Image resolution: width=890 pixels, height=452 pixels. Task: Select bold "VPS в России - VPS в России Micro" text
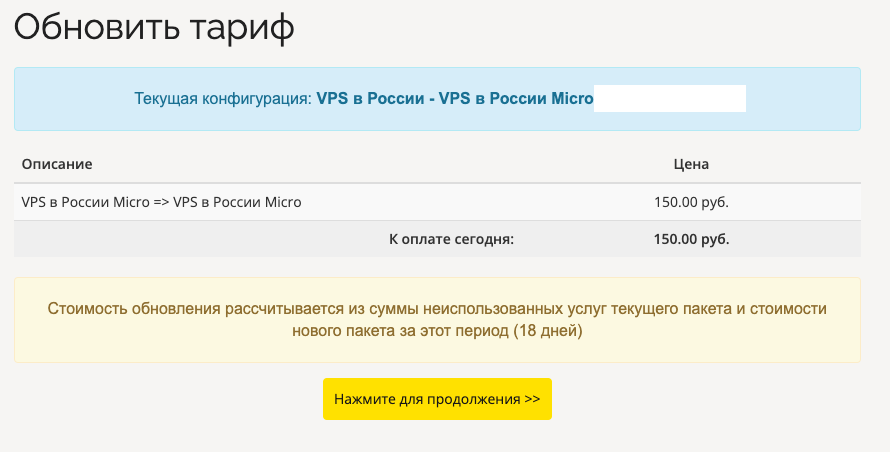pyautogui.click(x=455, y=99)
